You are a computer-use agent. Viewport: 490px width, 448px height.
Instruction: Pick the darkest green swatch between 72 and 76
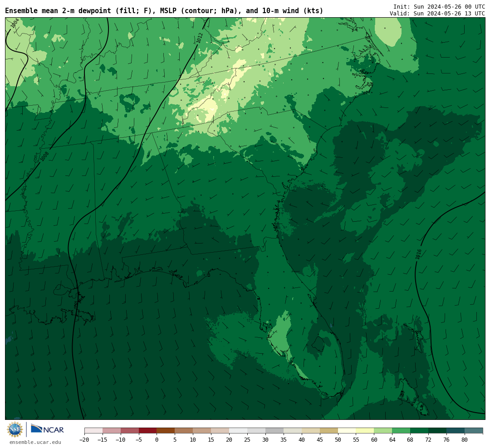(438, 430)
